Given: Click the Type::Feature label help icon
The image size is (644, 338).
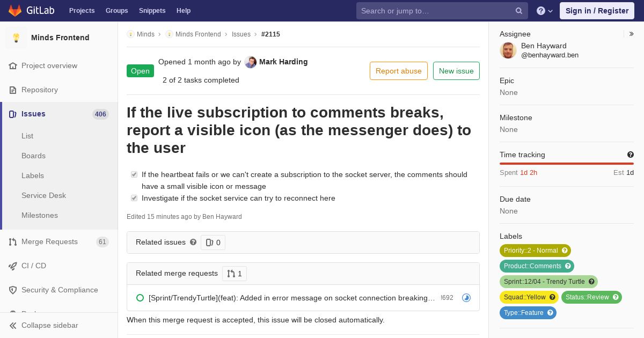Looking at the screenshot, I should [x=550, y=313].
